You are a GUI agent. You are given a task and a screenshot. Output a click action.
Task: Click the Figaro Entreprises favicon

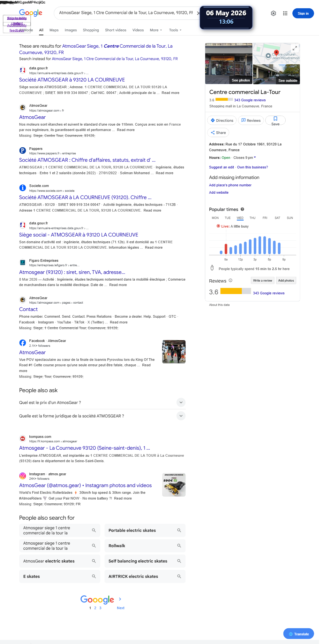pos(23,262)
